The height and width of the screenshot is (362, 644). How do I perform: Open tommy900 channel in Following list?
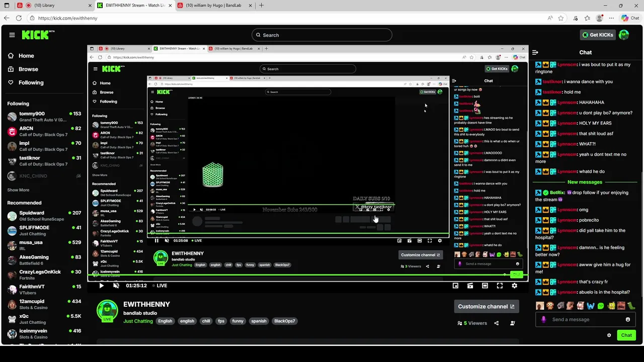point(44,117)
